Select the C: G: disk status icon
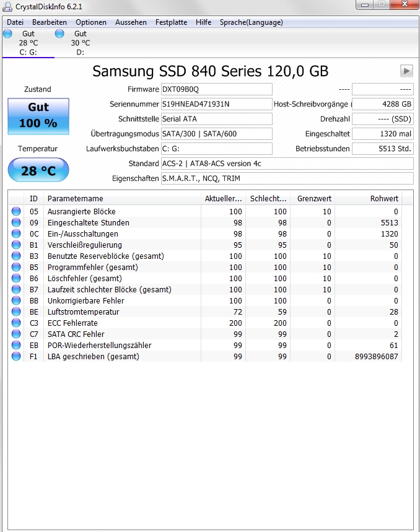Image resolution: width=420 pixels, height=532 pixels. (8, 33)
